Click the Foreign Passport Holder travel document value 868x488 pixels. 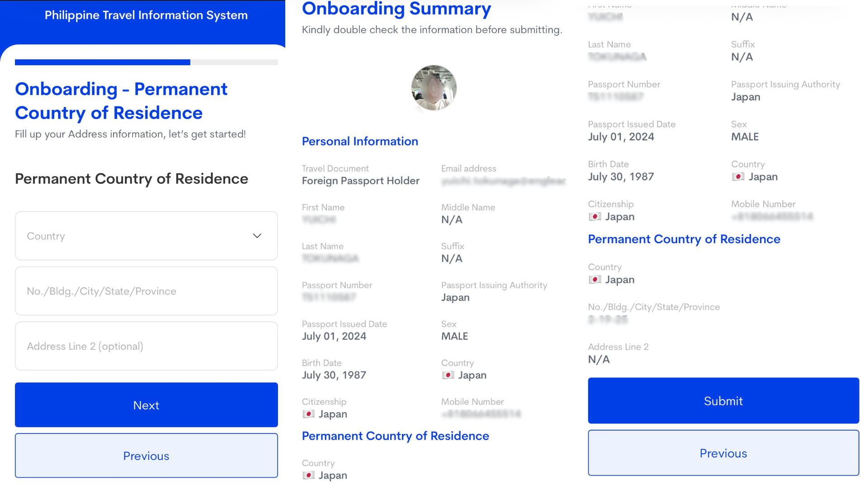pos(360,181)
